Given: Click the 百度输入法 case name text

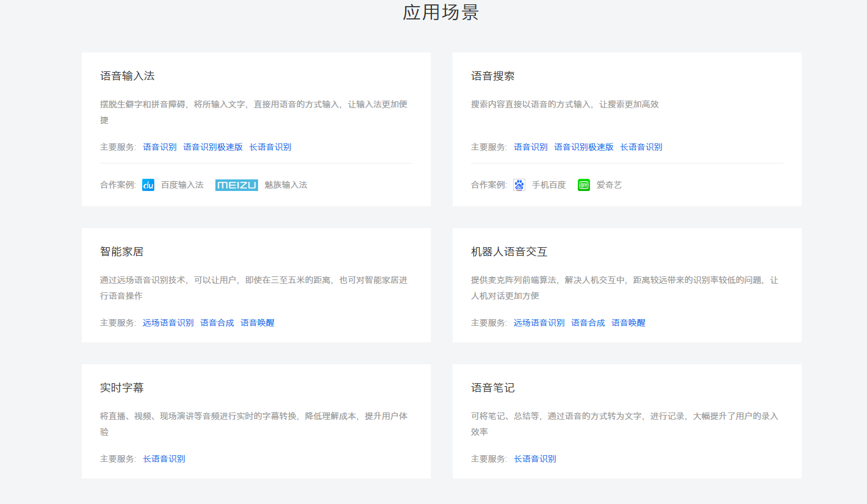Looking at the screenshot, I should 182,185.
